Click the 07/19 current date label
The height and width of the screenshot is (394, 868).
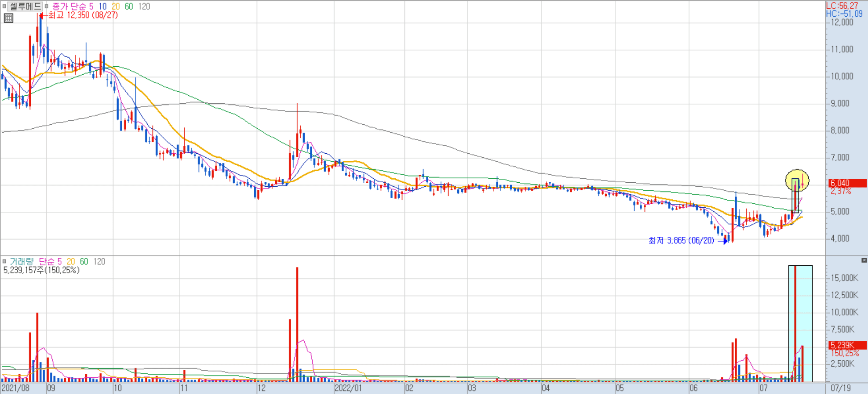(841, 388)
